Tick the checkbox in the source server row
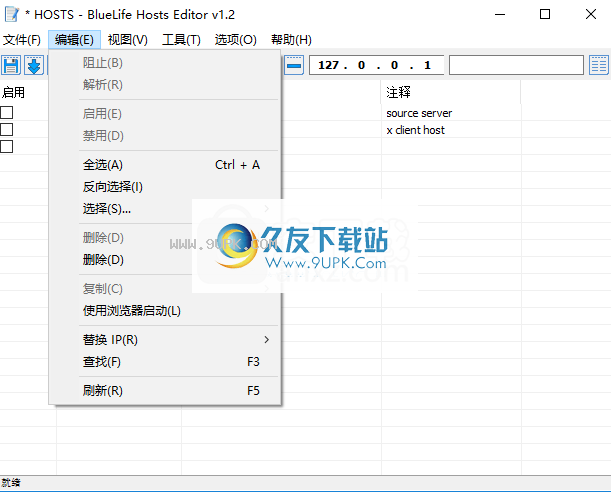This screenshot has height=493, width=611. 7,113
